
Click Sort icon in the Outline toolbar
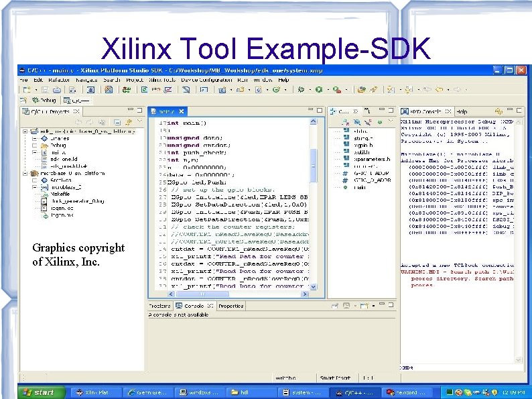point(345,122)
